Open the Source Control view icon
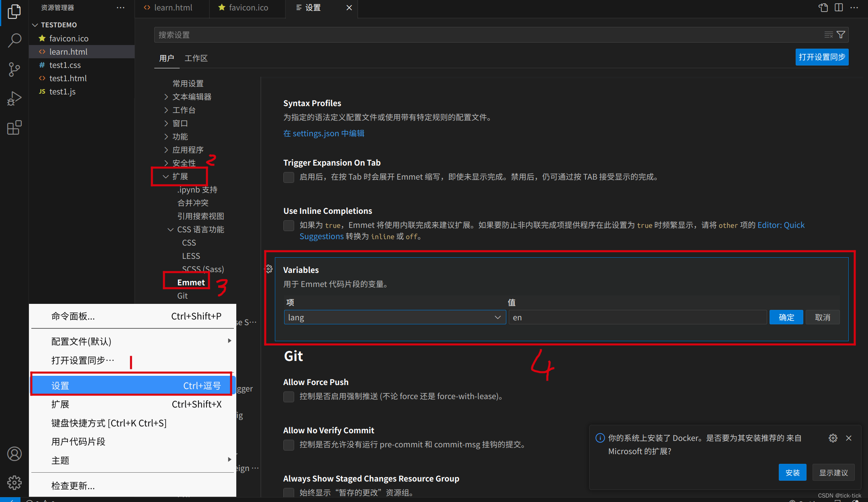The height and width of the screenshot is (502, 868). 14,69
